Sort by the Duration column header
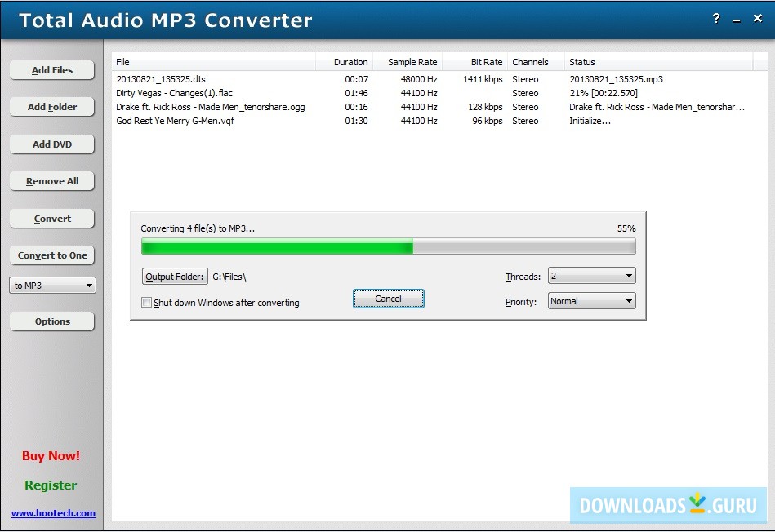 (344, 62)
